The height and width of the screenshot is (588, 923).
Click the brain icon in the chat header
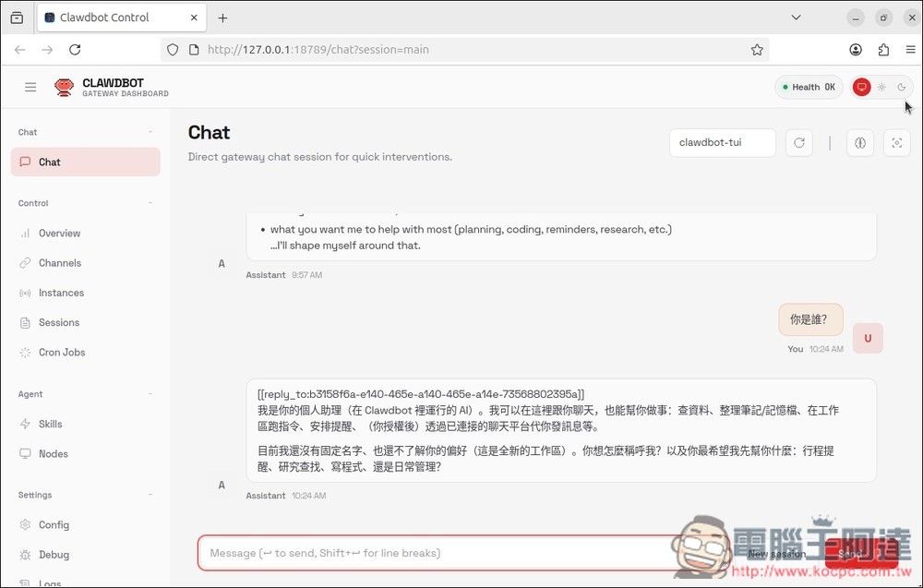coord(862,143)
